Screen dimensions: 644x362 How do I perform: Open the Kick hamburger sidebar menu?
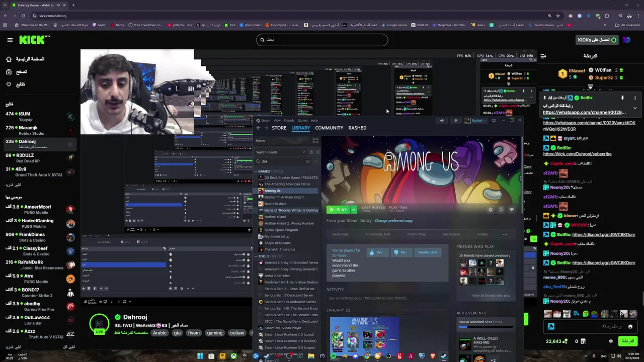pos(10,40)
